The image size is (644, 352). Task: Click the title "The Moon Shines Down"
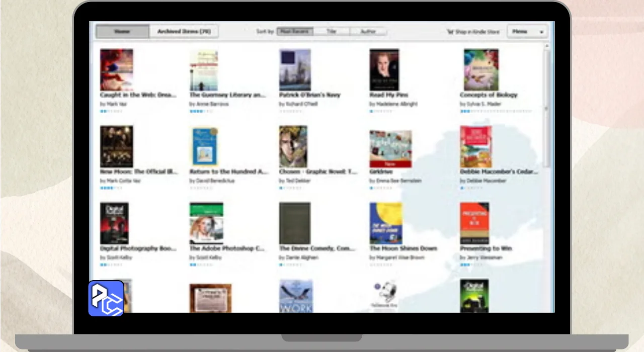(x=404, y=248)
